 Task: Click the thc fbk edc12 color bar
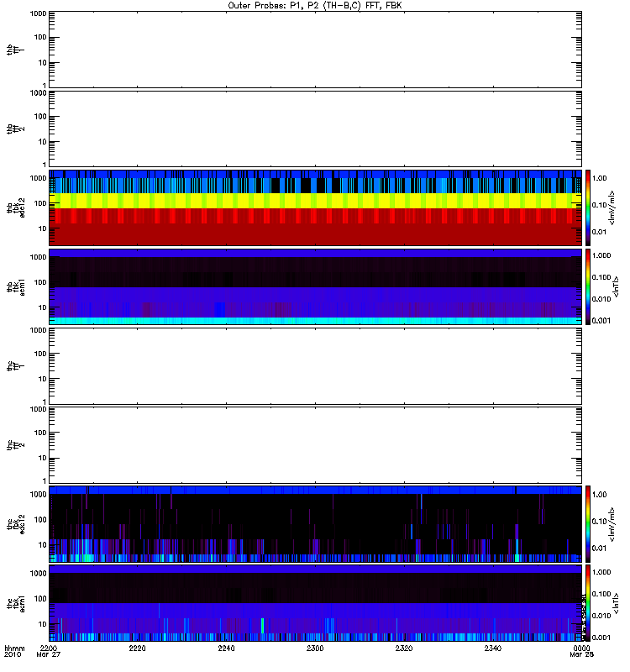pyautogui.click(x=589, y=523)
